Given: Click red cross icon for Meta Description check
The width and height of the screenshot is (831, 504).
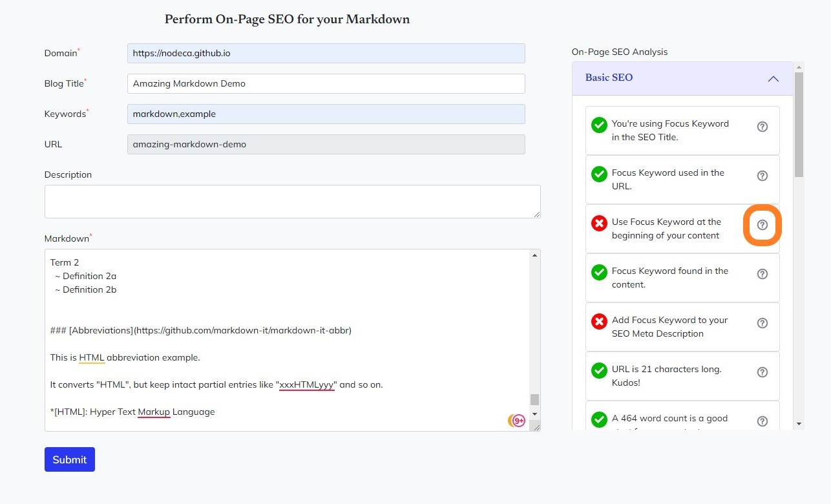Looking at the screenshot, I should pyautogui.click(x=599, y=321).
